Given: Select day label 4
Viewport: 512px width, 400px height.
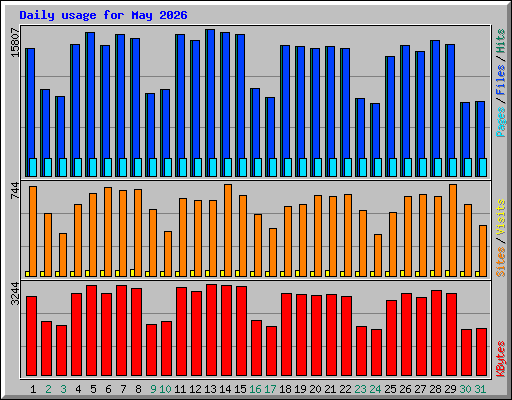Looking at the screenshot, I should pos(78,389).
